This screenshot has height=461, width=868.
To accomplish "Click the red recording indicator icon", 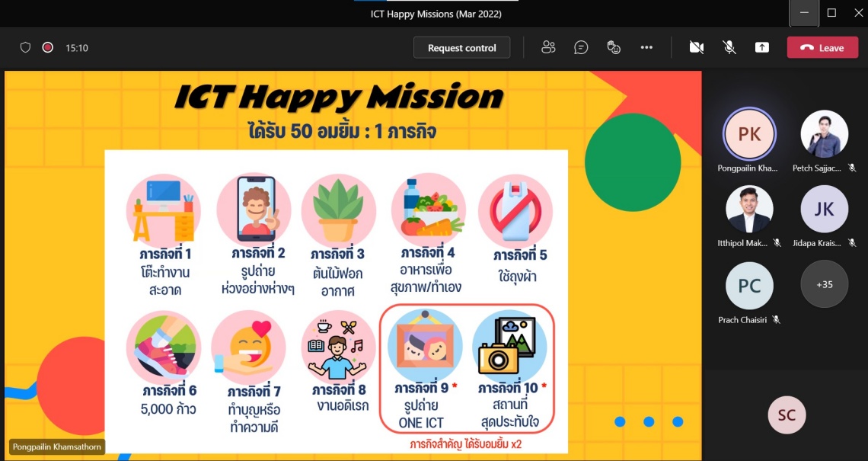I will [x=47, y=47].
